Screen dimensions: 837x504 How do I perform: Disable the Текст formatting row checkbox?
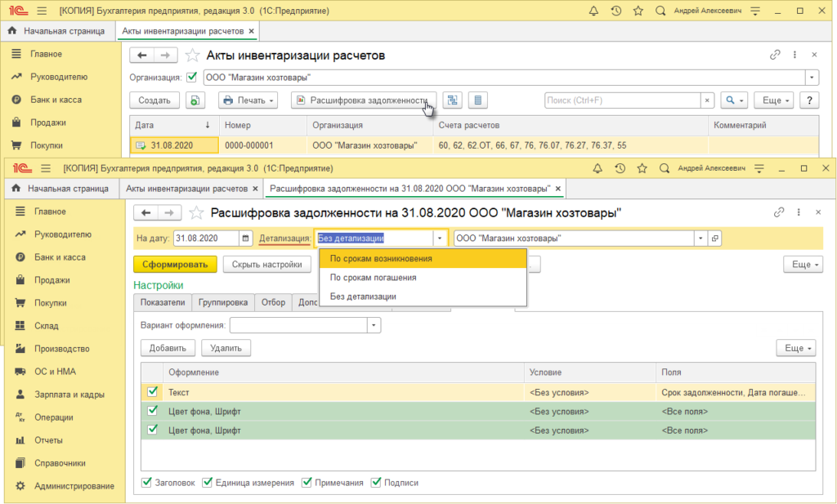pyautogui.click(x=152, y=392)
